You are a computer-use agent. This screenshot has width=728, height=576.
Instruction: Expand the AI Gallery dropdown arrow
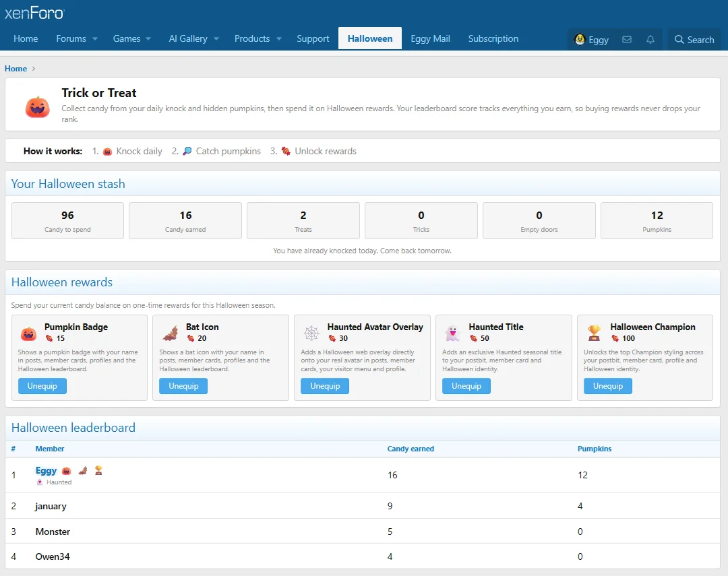tap(216, 39)
